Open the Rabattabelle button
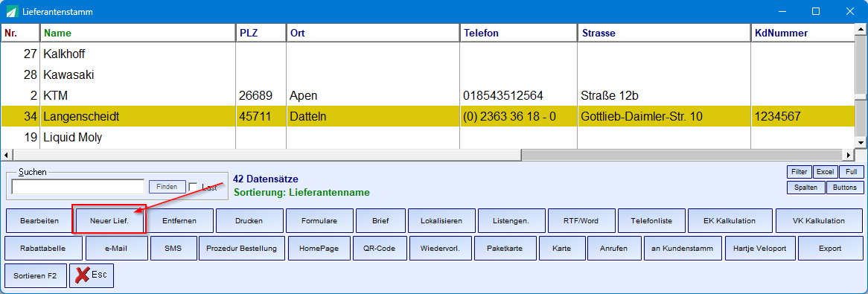Screen dimensions: 868x294 point(44,248)
